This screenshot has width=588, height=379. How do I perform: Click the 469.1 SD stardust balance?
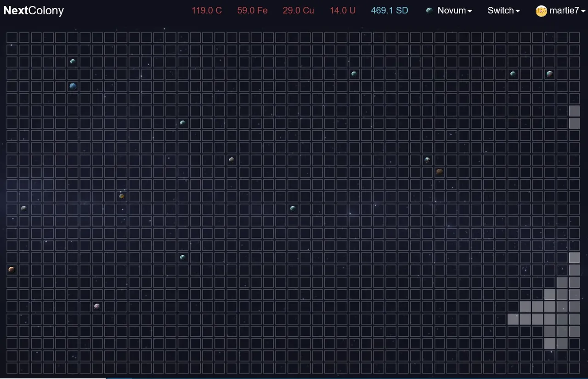(x=390, y=11)
